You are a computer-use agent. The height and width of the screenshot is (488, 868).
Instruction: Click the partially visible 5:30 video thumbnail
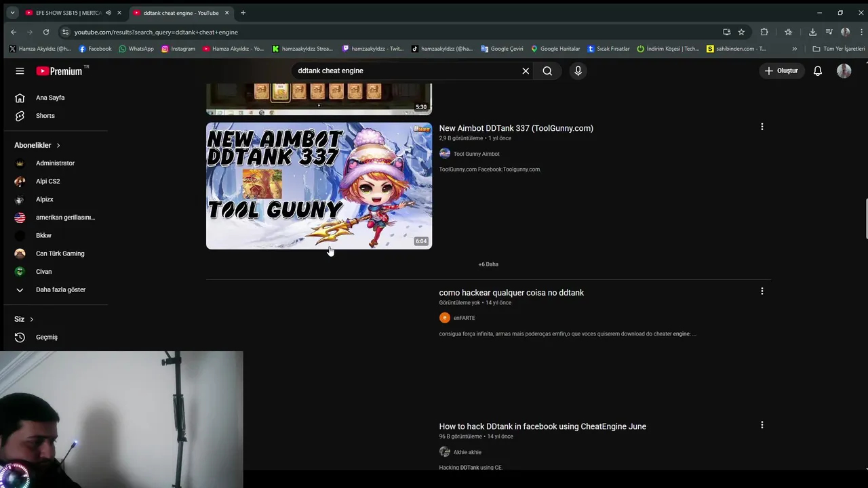319,99
